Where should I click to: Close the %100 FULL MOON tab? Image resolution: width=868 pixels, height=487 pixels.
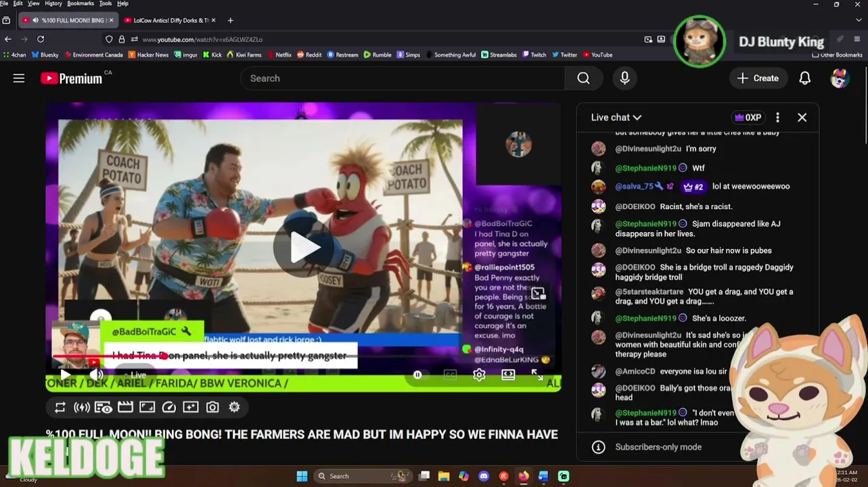coord(111,20)
